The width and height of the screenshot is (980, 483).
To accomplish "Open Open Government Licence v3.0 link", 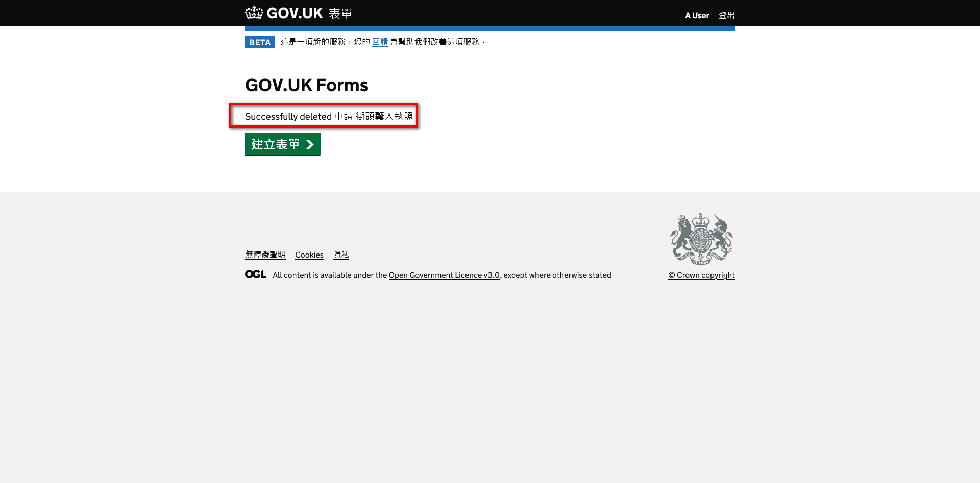I will coord(444,275).
